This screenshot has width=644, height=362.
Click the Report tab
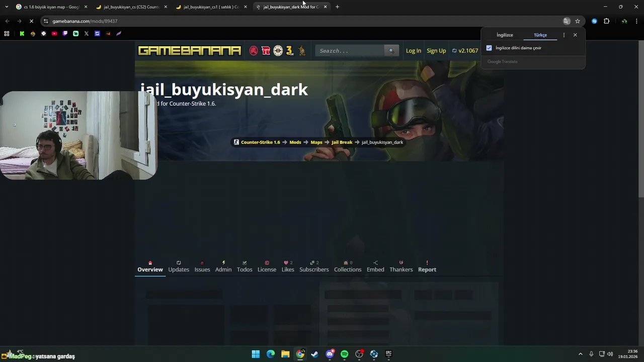427,266
